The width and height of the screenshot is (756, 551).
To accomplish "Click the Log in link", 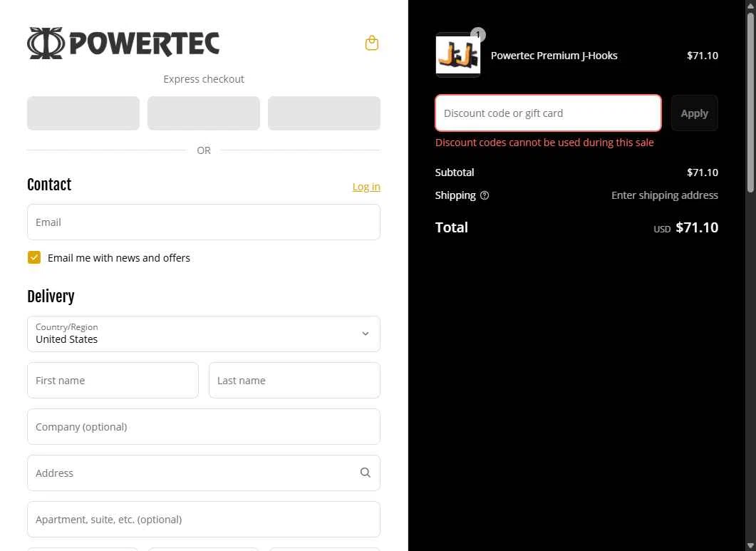I will (366, 187).
